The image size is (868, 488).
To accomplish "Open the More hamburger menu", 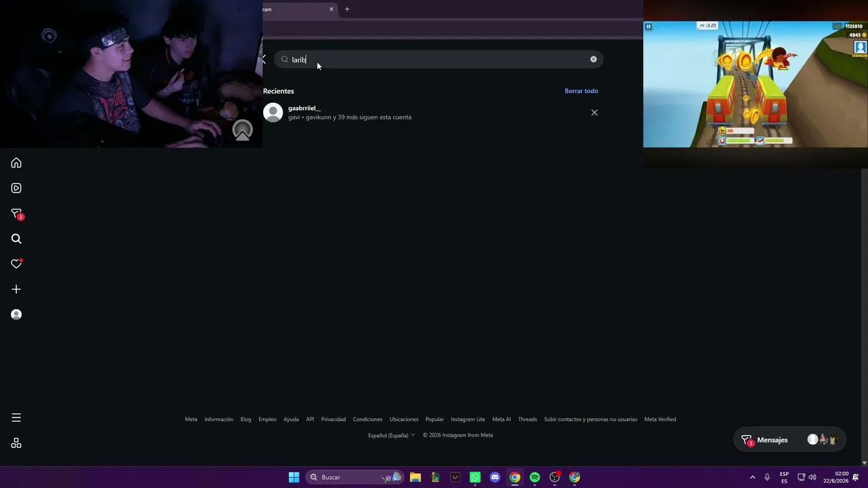I will click(16, 418).
